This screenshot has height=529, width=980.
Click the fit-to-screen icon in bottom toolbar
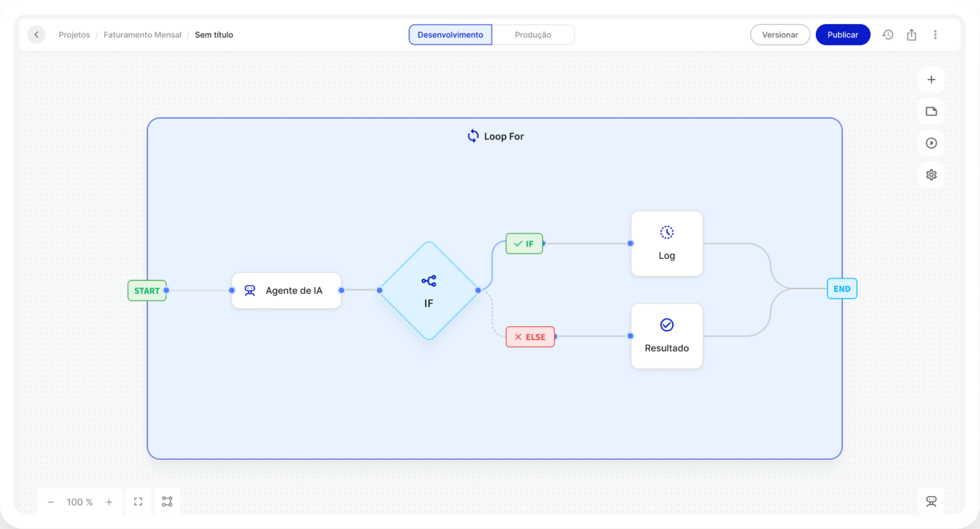[x=138, y=501]
